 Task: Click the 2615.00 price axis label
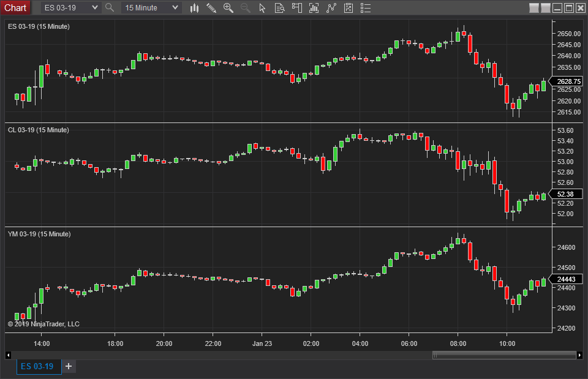[568, 112]
